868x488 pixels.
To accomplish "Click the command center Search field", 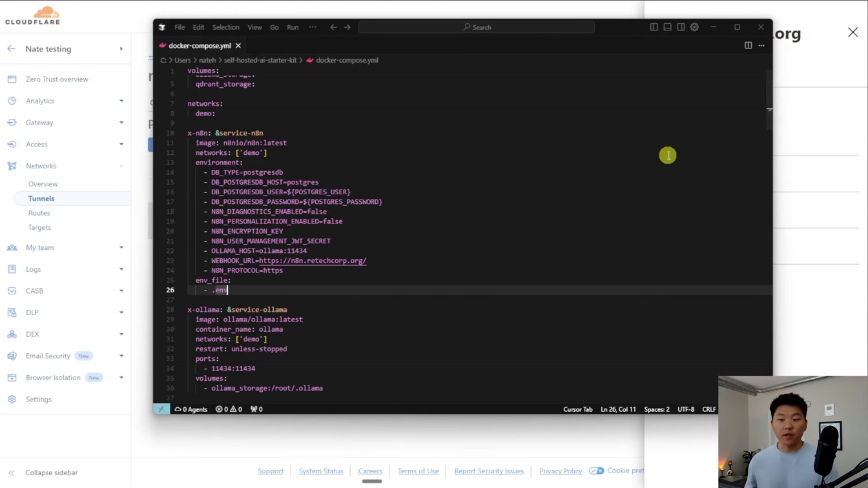I will [x=477, y=27].
